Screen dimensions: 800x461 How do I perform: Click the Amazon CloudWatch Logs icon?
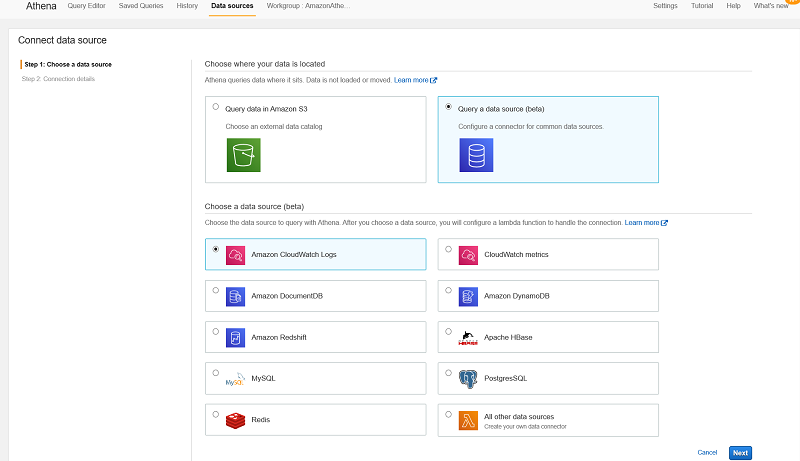(x=235, y=255)
